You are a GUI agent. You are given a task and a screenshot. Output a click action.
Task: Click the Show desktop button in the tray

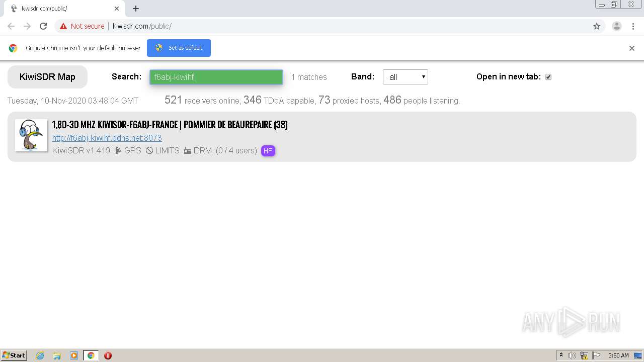[x=637, y=355]
